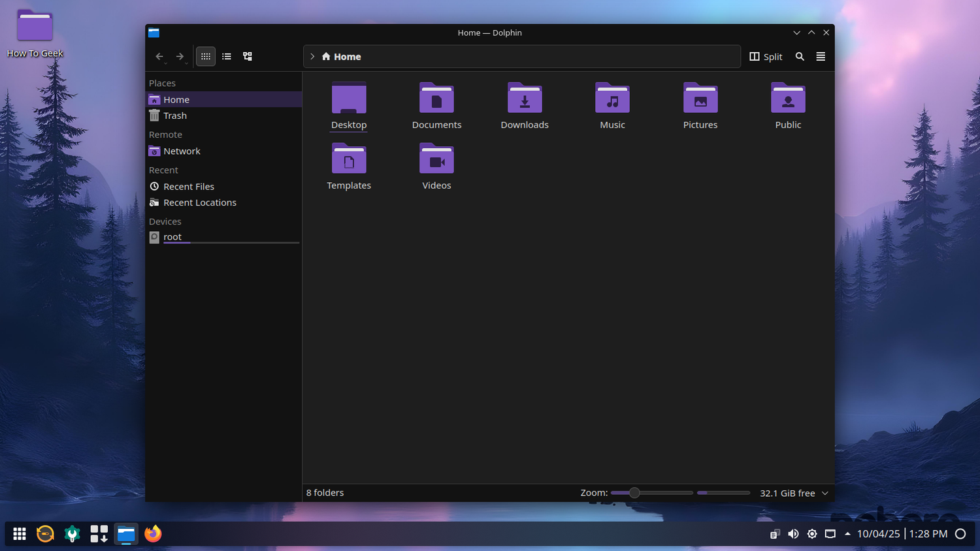The image size is (980, 551).
Task: Go back with the back arrow
Action: tap(159, 57)
